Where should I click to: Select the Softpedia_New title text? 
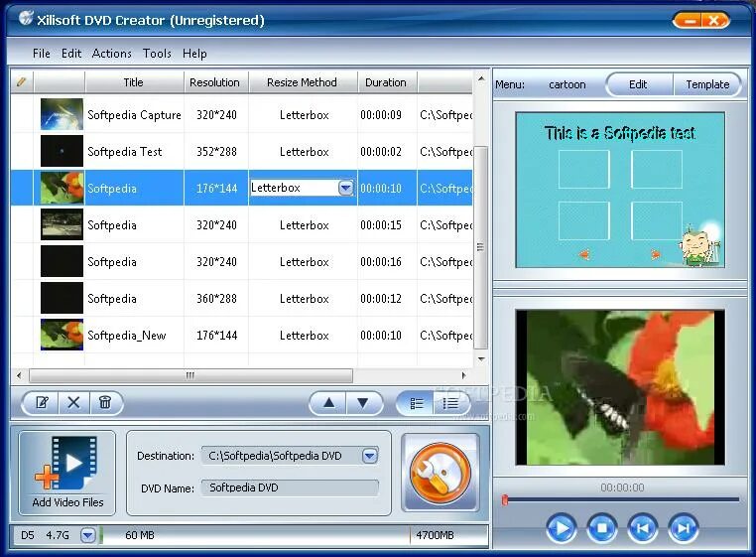pyautogui.click(x=127, y=336)
